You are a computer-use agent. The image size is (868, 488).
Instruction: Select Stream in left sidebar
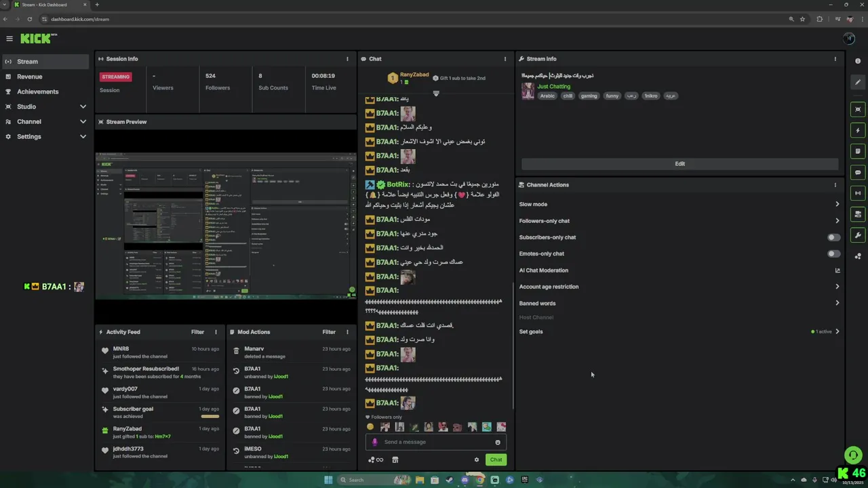[45, 62]
